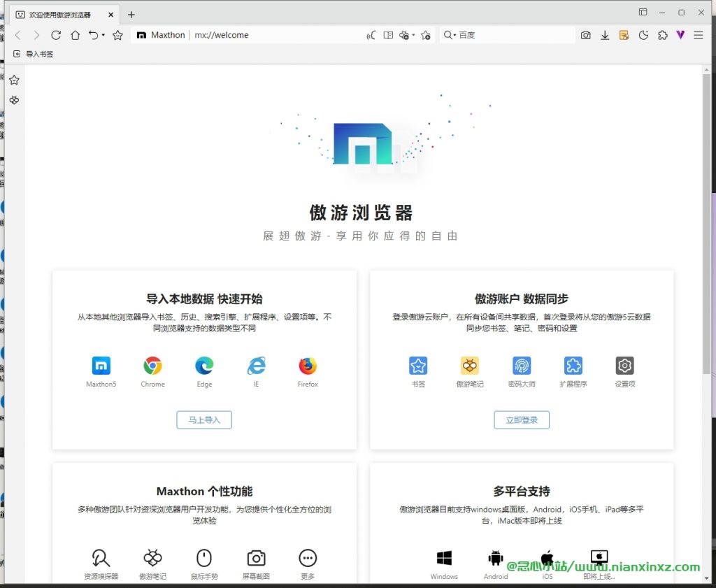Go back to the previous page
The width and height of the screenshot is (716, 588).
point(18,35)
